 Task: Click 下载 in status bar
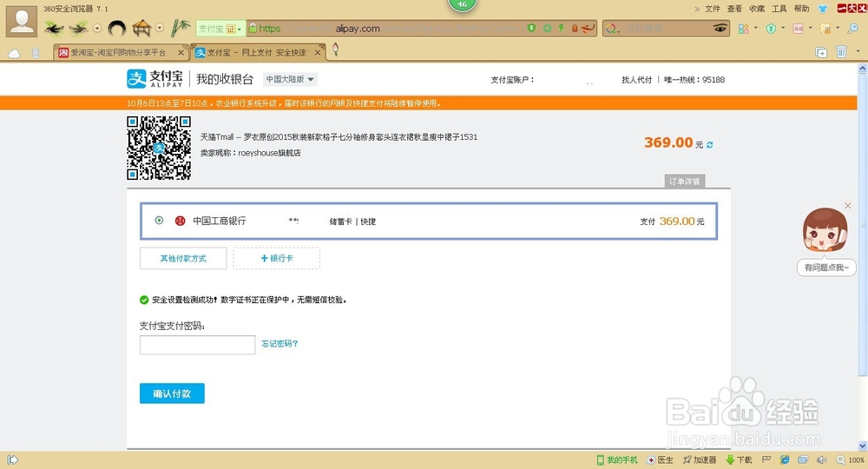tap(739, 459)
